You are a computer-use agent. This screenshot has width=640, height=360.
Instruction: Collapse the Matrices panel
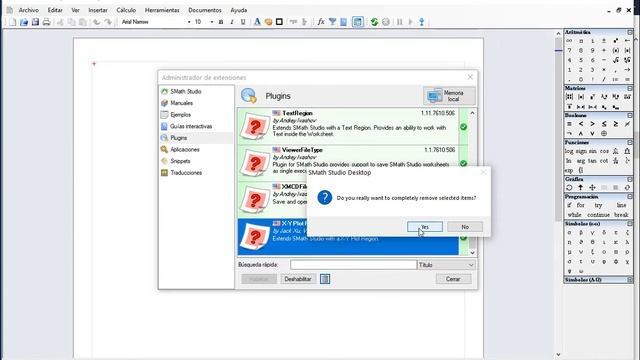click(630, 88)
